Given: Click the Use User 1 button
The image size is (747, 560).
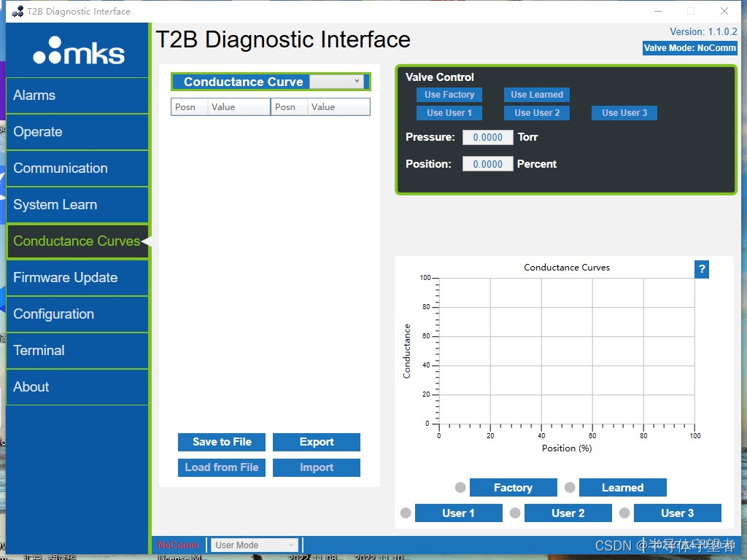Looking at the screenshot, I should 449,113.
